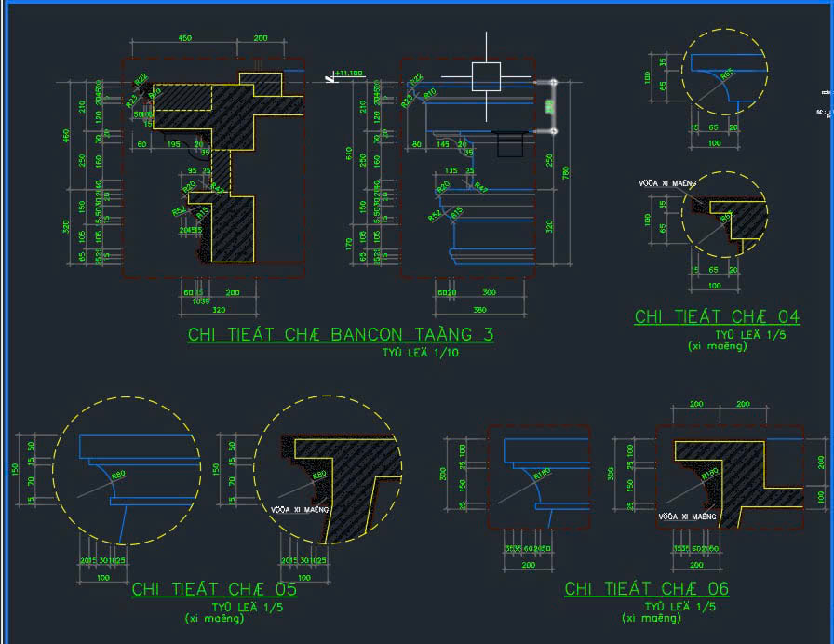The height and width of the screenshot is (644, 834).
Task: Pick the elevation marker arrow symbol
Action: pyautogui.click(x=330, y=79)
